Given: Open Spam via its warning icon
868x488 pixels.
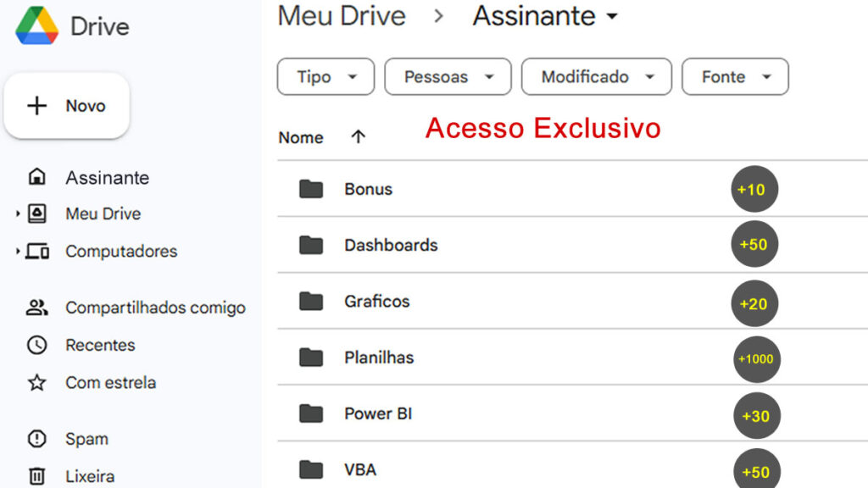Looking at the screenshot, I should click(x=37, y=439).
